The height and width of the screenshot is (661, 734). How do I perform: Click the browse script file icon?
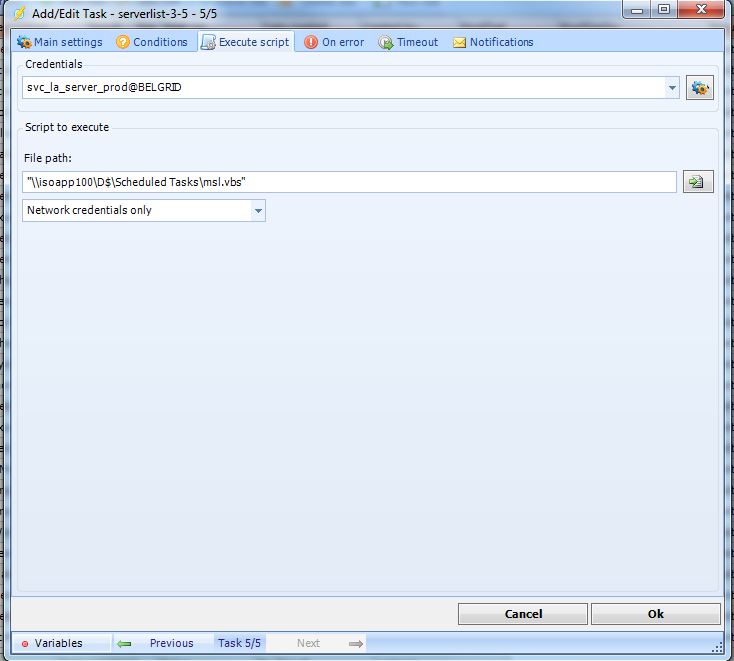click(x=697, y=182)
